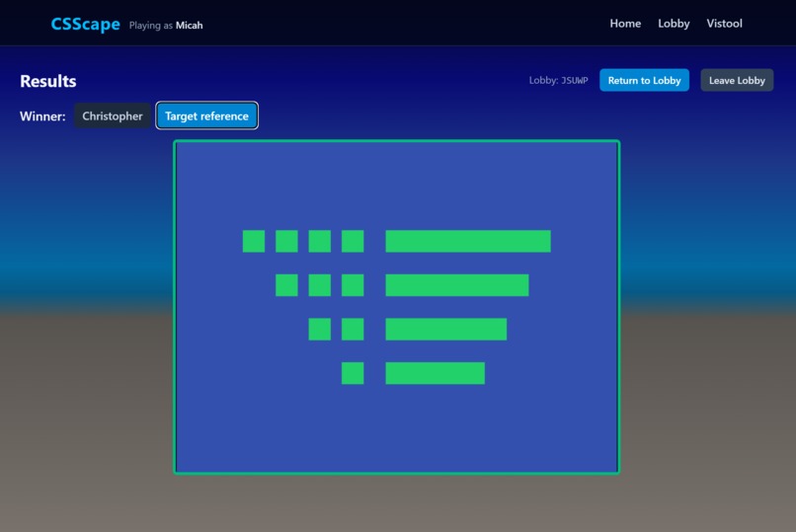
Task: Click Leave Lobby button
Action: [737, 80]
